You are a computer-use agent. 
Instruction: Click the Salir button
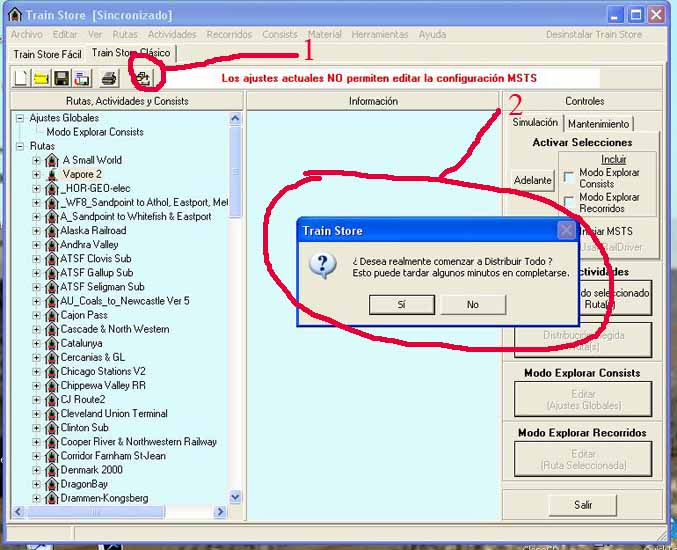tap(583, 505)
